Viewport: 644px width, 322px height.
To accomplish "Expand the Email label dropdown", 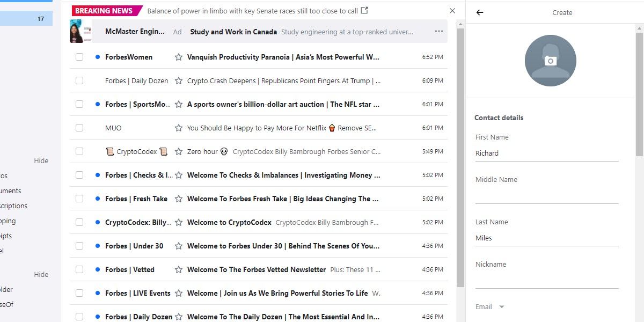I will [502, 306].
